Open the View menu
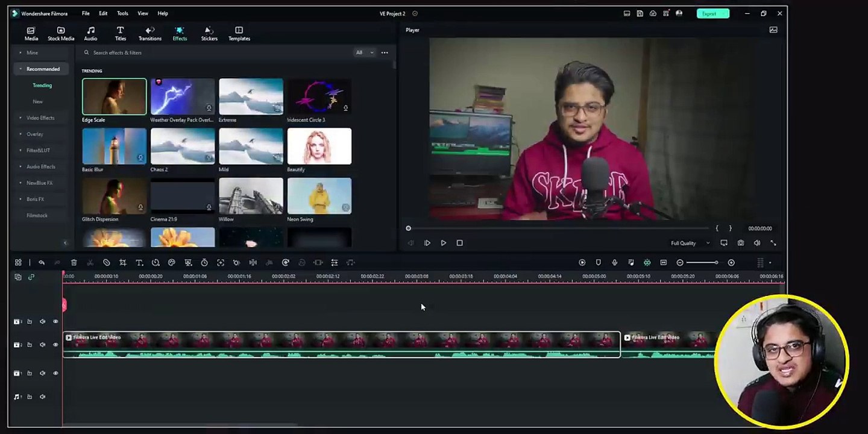This screenshot has width=868, height=434. point(143,13)
